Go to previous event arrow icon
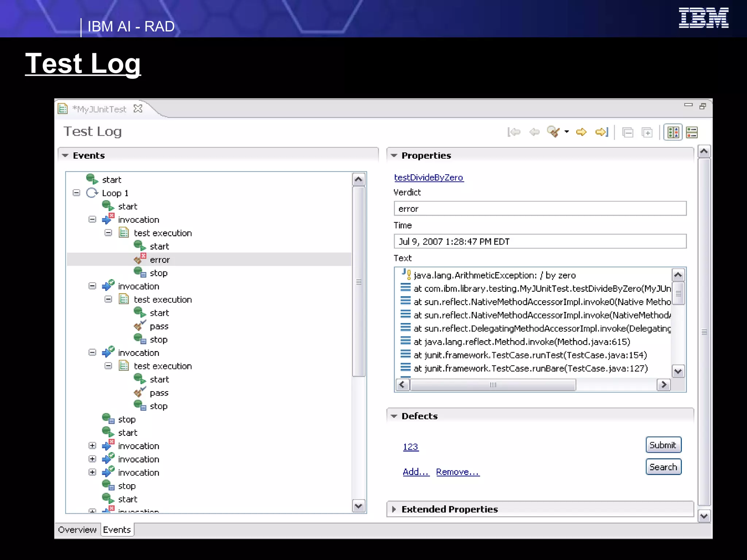This screenshot has height=560, width=747. 534,132
